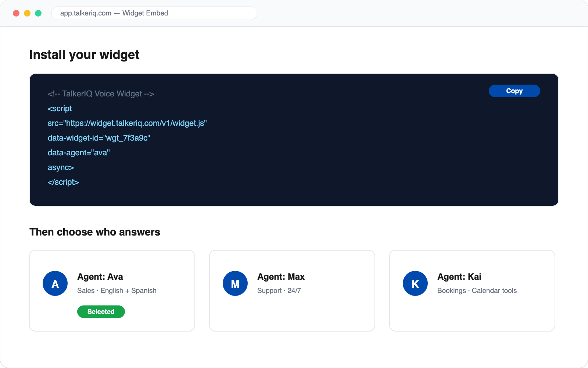Minimize window with the yellow button

tap(27, 13)
